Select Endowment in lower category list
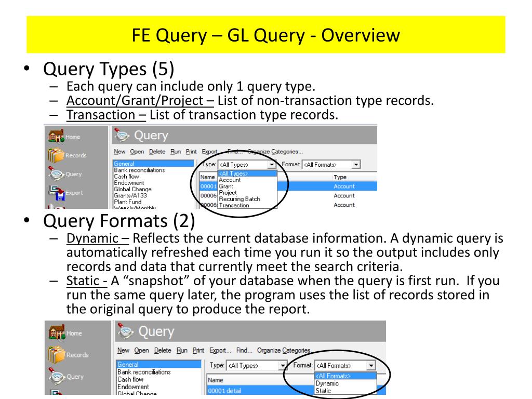The height and width of the screenshot is (399, 532). click(x=133, y=387)
